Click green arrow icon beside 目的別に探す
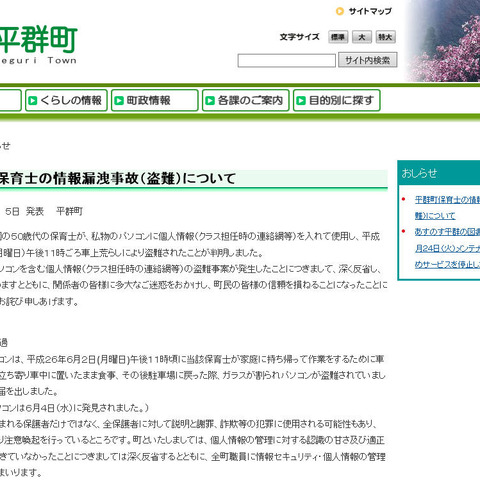Image resolution: width=480 pixels, height=480 pixels. pyautogui.click(x=301, y=100)
